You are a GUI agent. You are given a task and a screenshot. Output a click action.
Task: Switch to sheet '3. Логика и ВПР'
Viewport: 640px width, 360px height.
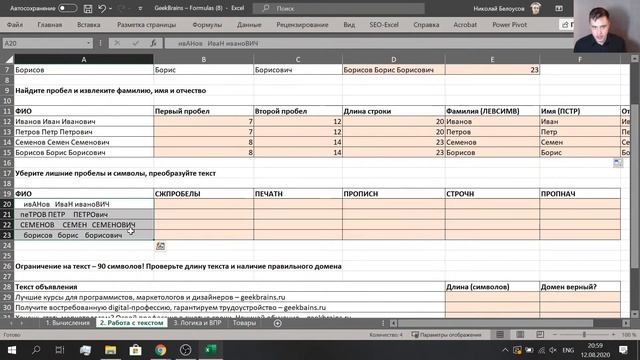click(x=197, y=323)
